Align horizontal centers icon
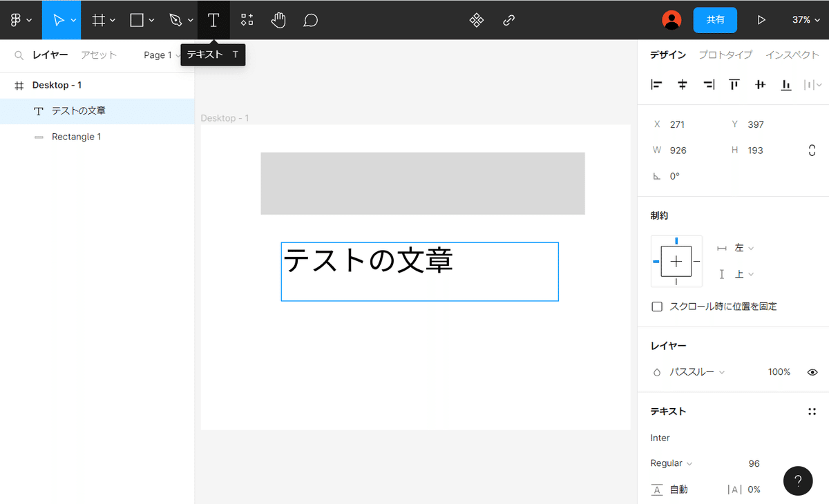Screen dimensions: 829x504 [x=683, y=85]
